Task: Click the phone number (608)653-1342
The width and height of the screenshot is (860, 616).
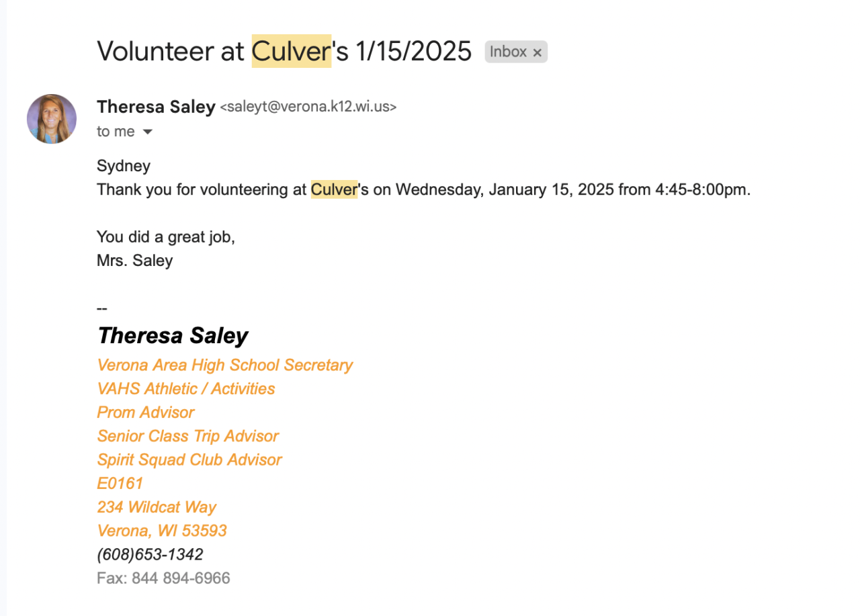Action: (x=150, y=554)
